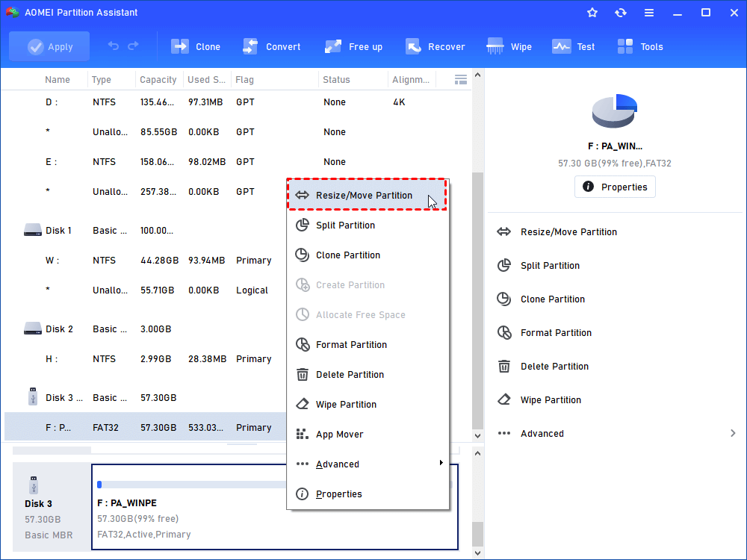Sort by the Type column header
Image resolution: width=747 pixels, height=560 pixels.
(x=102, y=80)
